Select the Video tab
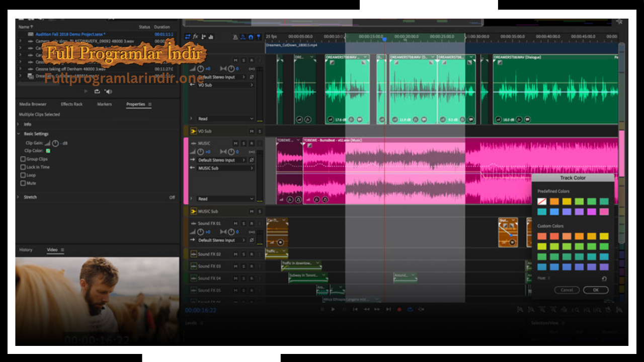644x362 pixels. pyautogui.click(x=52, y=250)
